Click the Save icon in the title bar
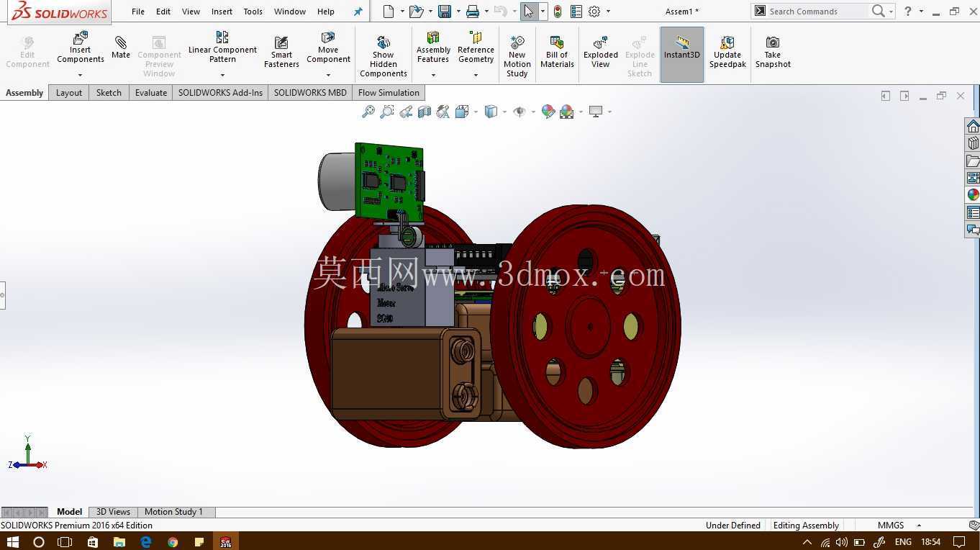This screenshot has width=980, height=550. tap(445, 12)
